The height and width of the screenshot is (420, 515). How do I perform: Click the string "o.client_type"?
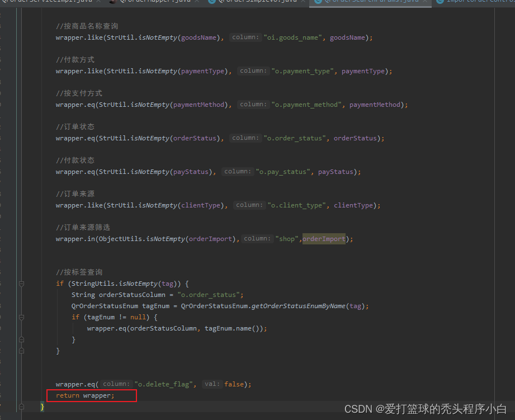point(296,205)
